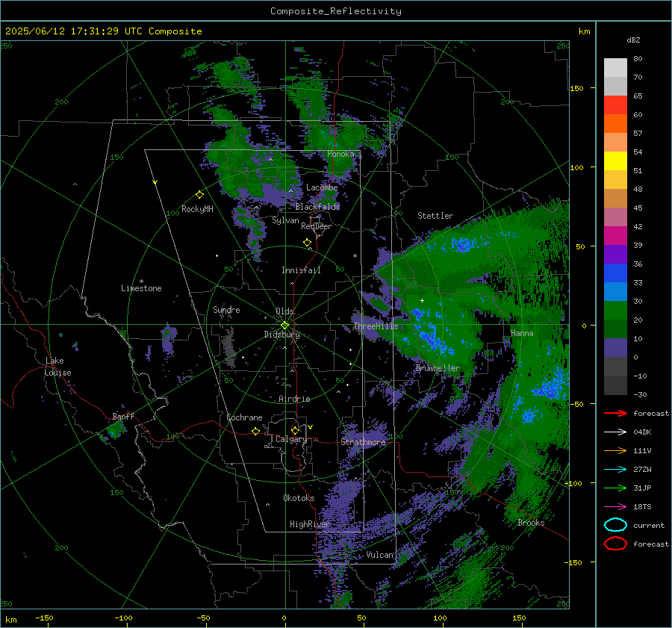Click the Cochrane town label
Screen dimensions: 672x628
(244, 417)
